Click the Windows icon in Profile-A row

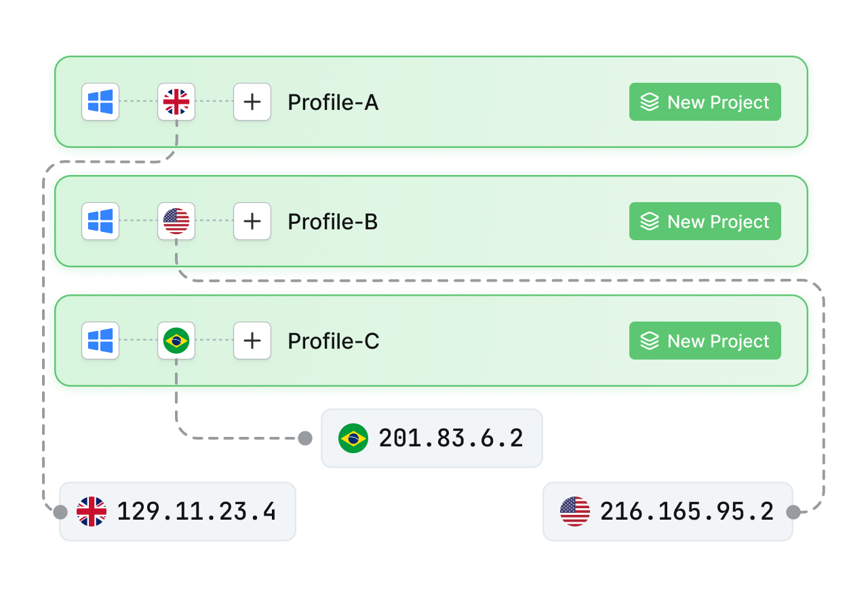tap(100, 102)
